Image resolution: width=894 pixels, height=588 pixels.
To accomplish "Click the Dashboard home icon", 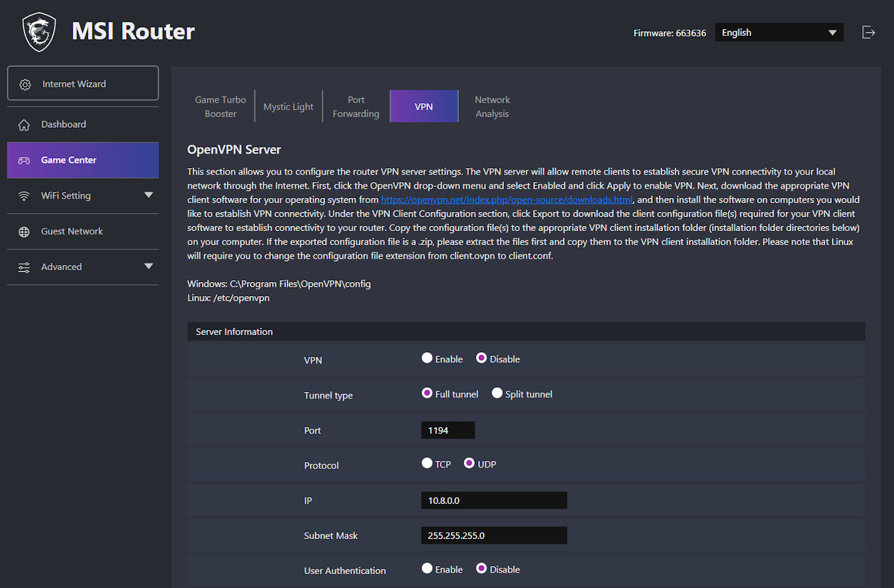I will pos(25,124).
